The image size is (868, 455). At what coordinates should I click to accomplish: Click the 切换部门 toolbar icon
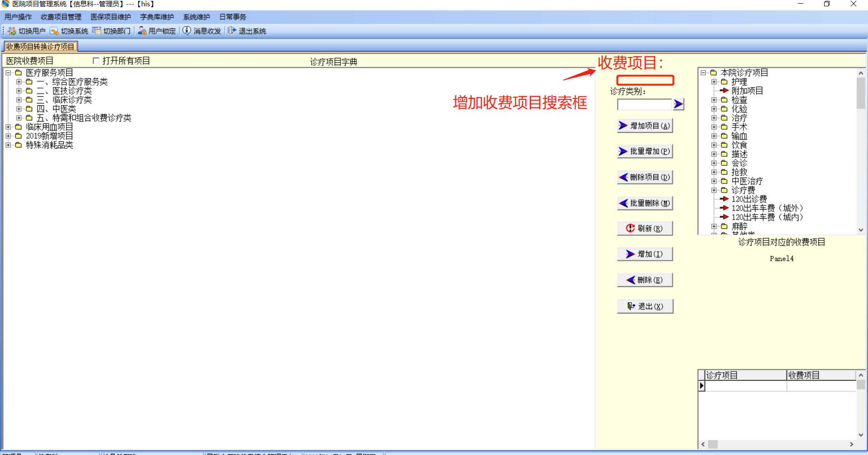point(97,31)
